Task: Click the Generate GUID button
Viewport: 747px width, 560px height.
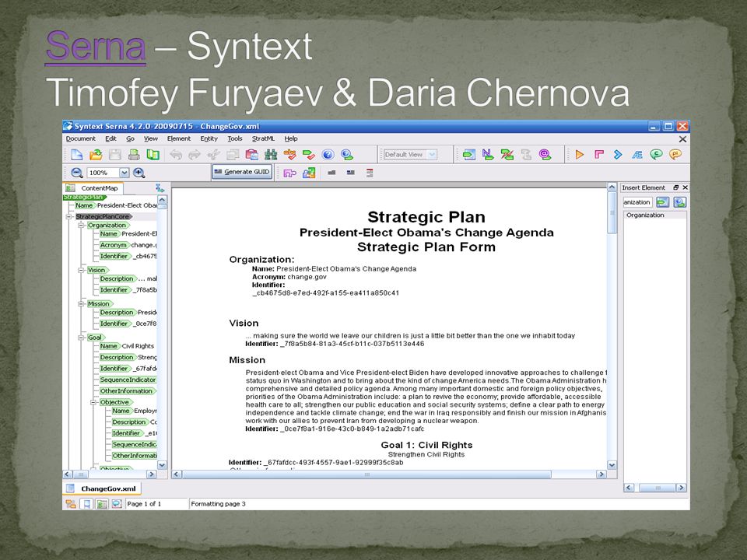Action: tap(242, 172)
